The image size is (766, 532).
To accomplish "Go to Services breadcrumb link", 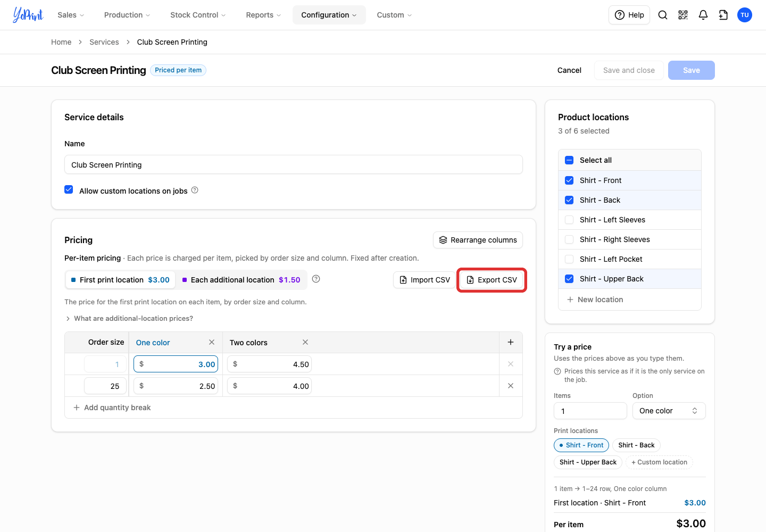I will coord(104,42).
